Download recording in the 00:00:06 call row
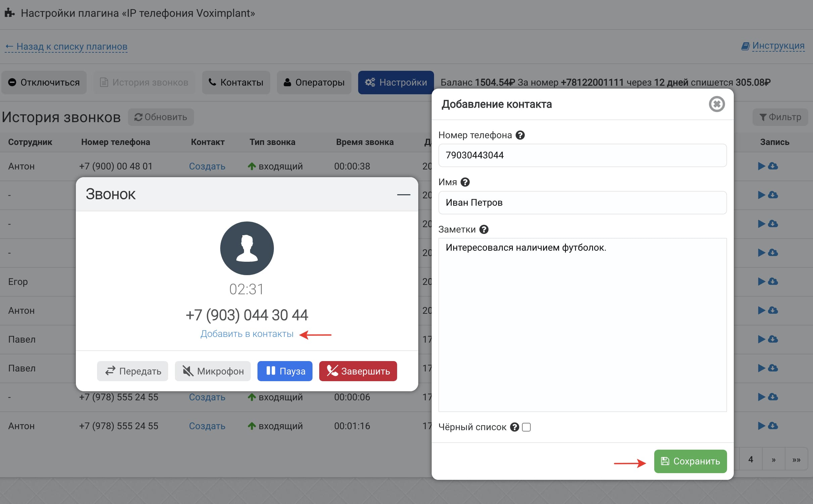 point(773,397)
